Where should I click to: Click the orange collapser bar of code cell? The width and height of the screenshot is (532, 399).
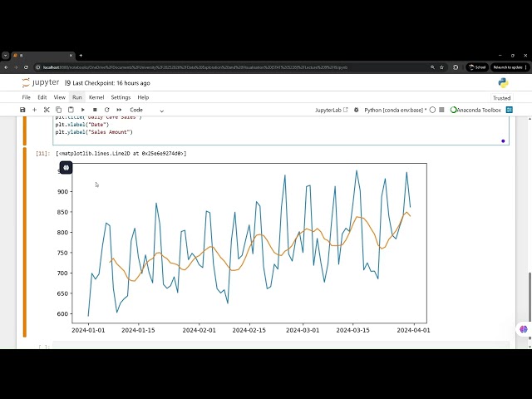click(x=24, y=131)
